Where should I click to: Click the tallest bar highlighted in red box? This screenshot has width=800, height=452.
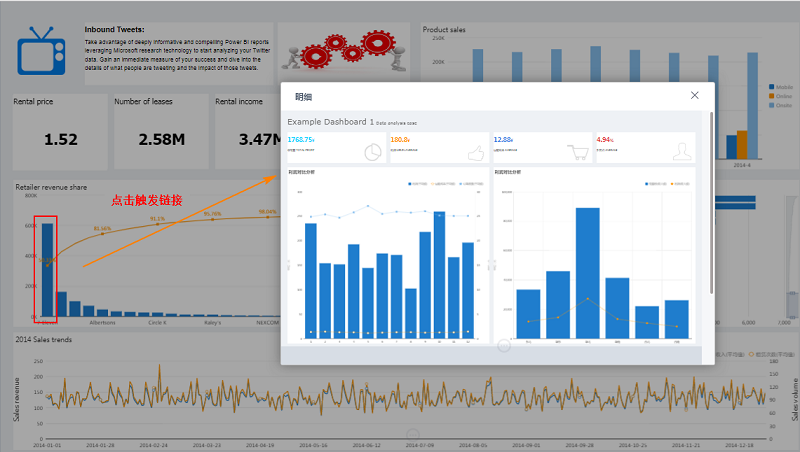point(47,269)
